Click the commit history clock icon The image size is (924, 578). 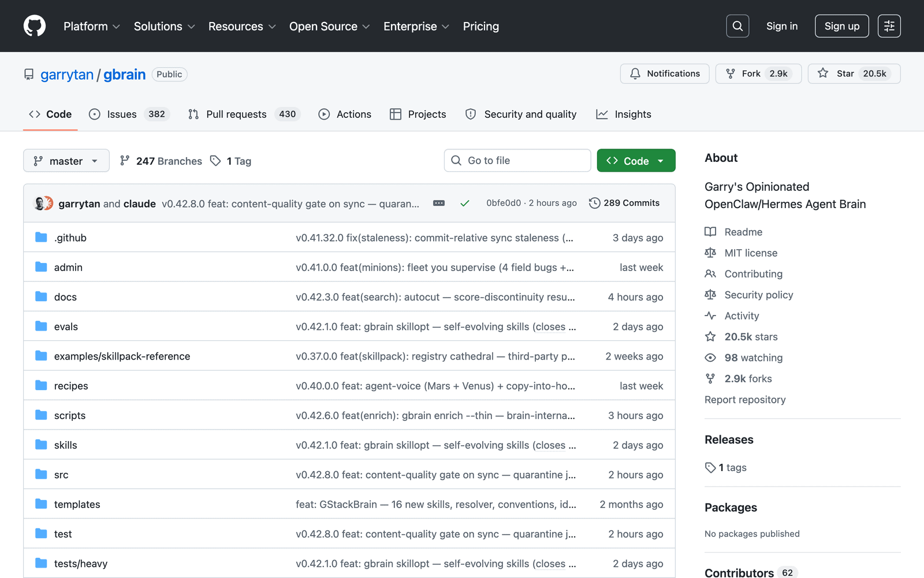coord(594,203)
